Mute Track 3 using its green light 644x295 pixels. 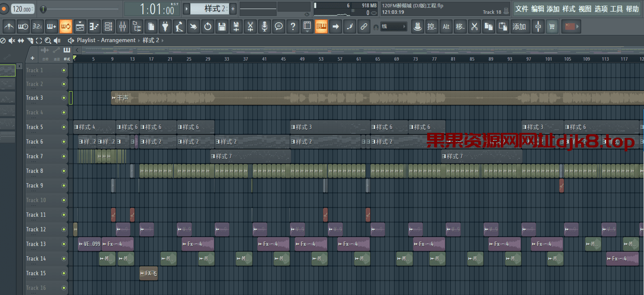coord(64,98)
